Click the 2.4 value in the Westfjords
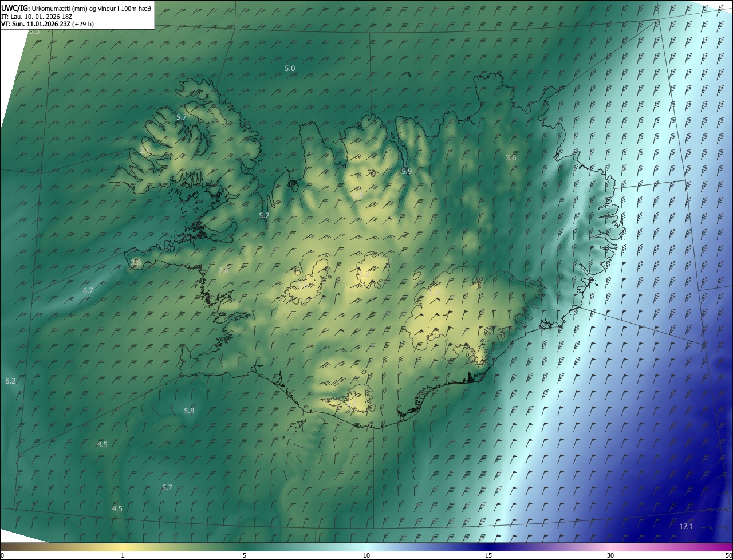Screen dimensions: 733x560 click(145, 150)
